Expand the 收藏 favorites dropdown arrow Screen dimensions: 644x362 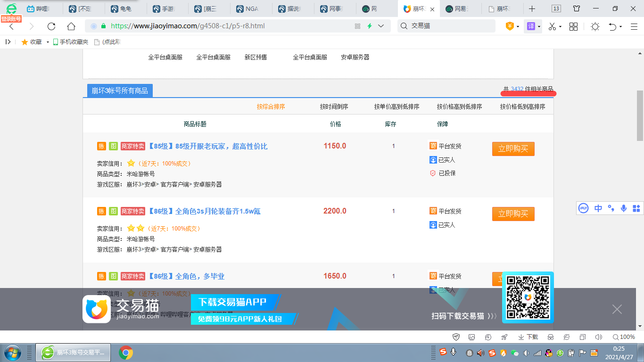click(48, 42)
